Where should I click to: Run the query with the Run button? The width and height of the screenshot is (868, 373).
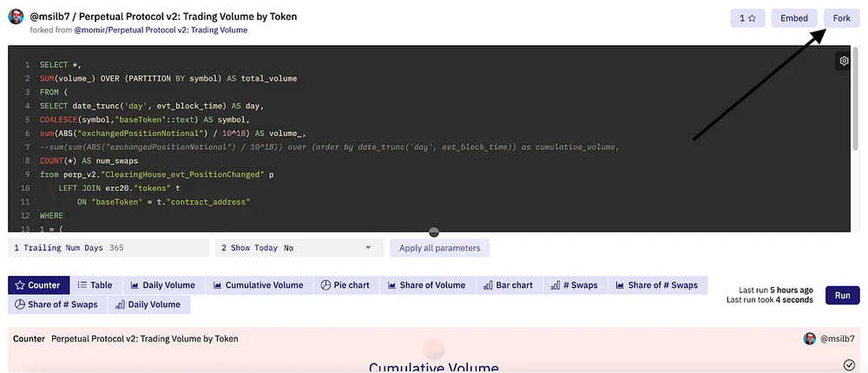(842, 295)
